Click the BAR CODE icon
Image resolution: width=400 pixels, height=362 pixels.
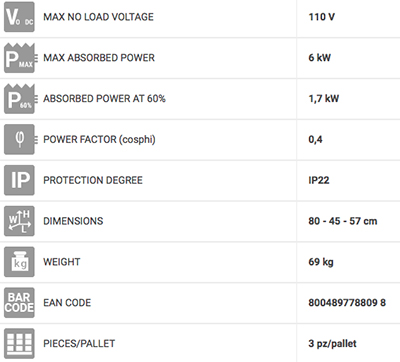point(19,303)
